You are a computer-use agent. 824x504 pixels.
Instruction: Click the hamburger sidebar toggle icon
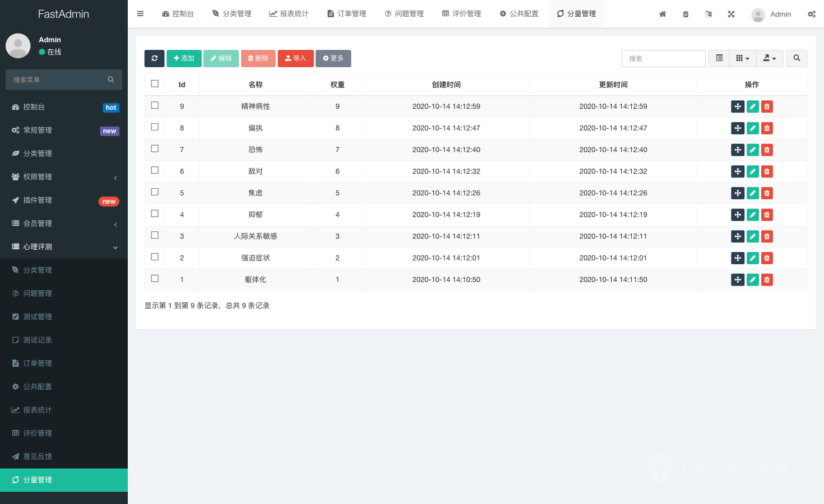[x=140, y=14]
